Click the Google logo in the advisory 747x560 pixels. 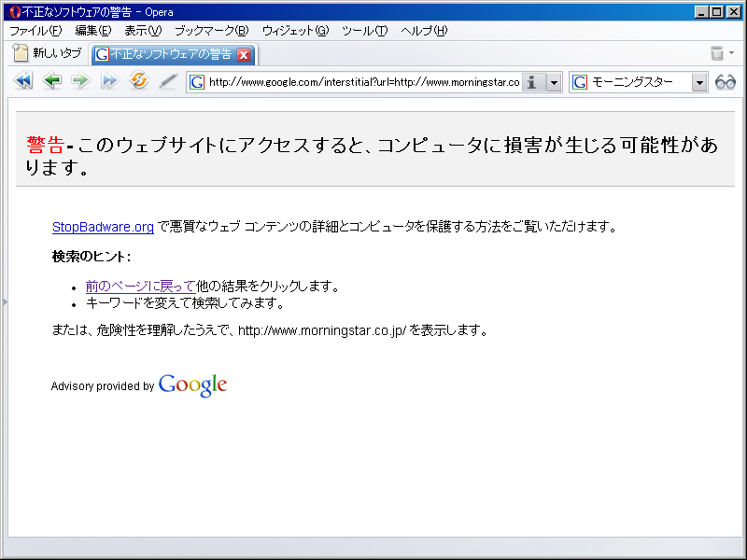click(192, 385)
